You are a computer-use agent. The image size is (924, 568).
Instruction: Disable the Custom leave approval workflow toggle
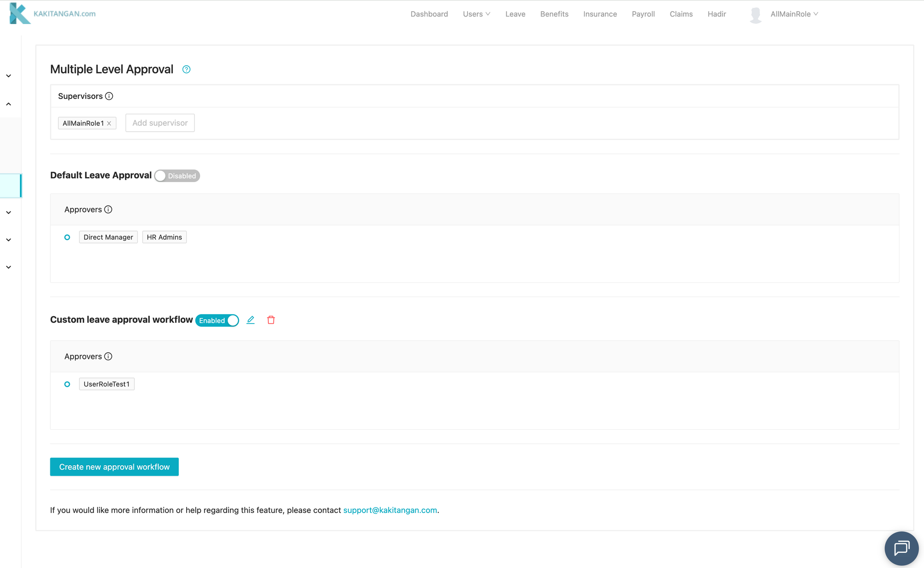click(217, 320)
